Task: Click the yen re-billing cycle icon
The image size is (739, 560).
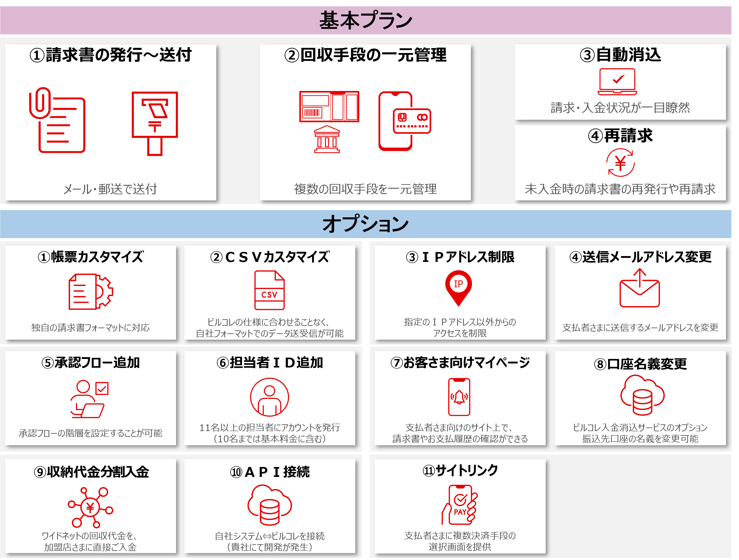Action: click(x=620, y=163)
